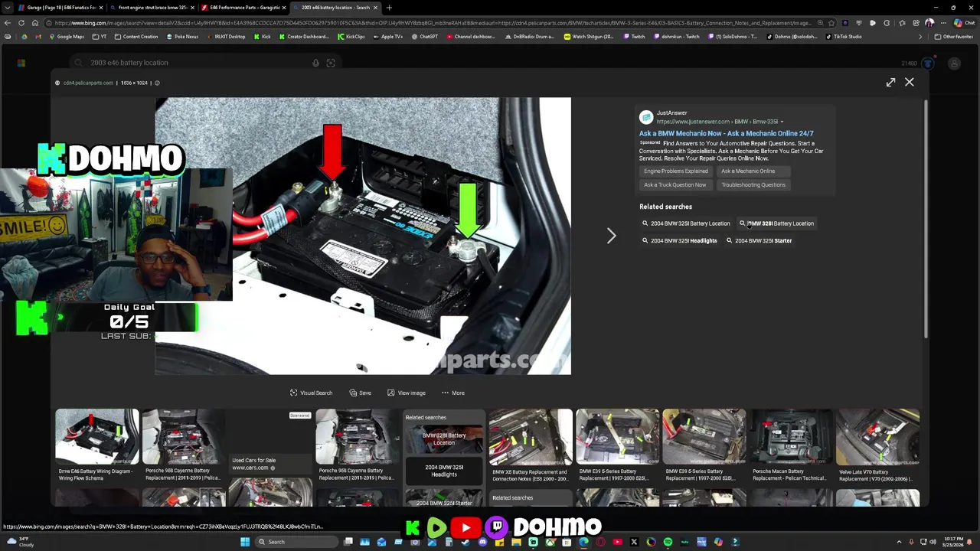Open the BMW 328i Battery Location related tile
Viewport: 980px width, 551px height.
pyautogui.click(x=444, y=440)
